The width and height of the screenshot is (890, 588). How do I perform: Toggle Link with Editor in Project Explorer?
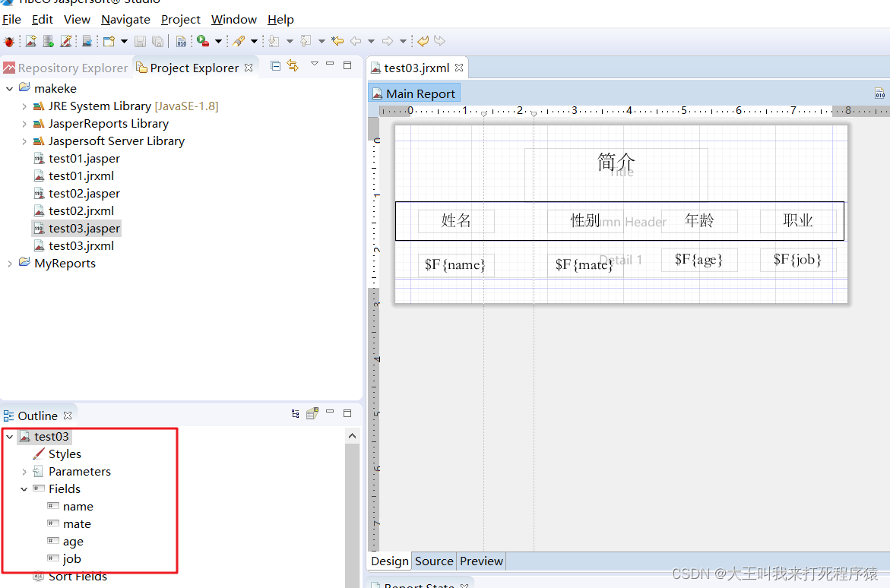(x=293, y=66)
